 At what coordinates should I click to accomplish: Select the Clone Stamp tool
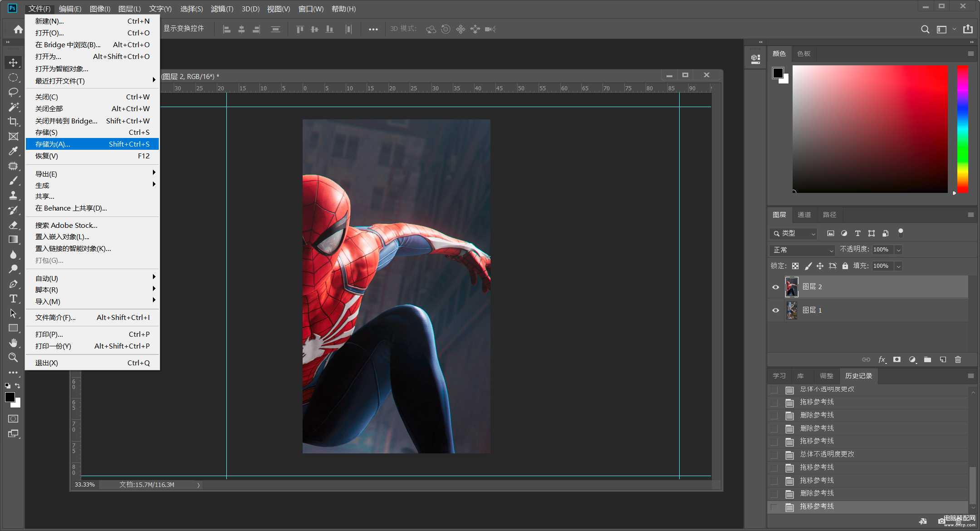13,196
